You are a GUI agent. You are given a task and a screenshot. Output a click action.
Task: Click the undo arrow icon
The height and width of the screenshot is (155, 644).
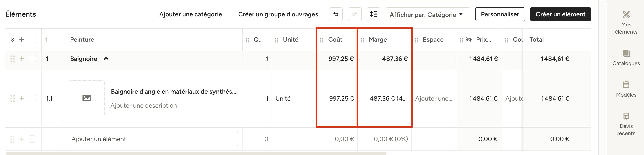point(336,14)
